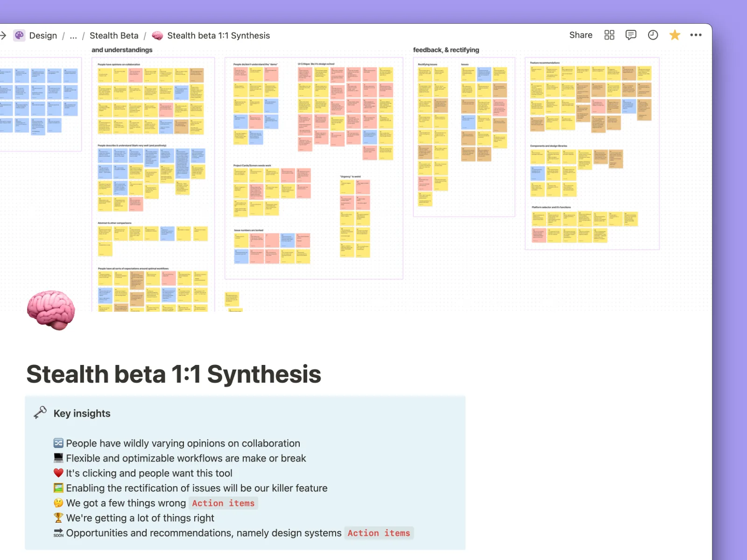This screenshot has width=747, height=560.
Task: Click 'Flexible and optimizable workflows are make or break'
Action: tap(186, 458)
